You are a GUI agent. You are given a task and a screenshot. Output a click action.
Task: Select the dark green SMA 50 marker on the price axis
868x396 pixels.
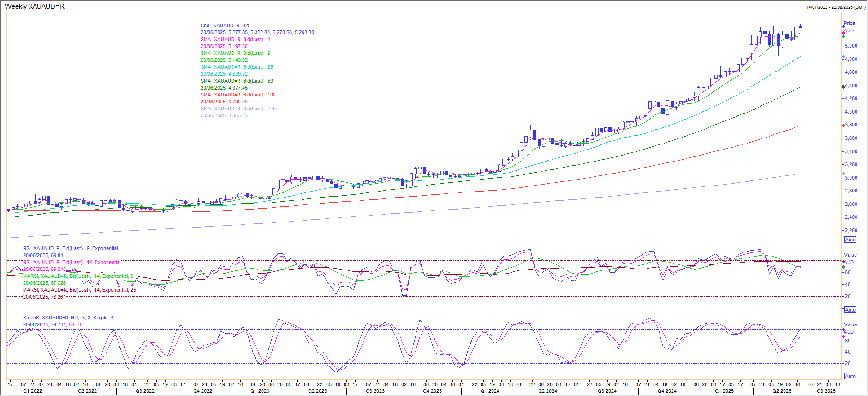pyautogui.click(x=844, y=87)
